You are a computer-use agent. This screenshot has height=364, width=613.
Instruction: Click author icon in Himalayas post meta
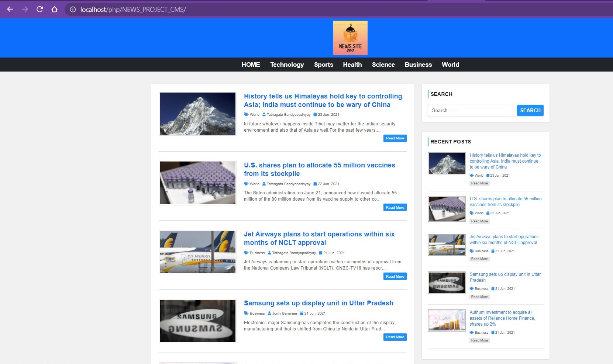(264, 114)
